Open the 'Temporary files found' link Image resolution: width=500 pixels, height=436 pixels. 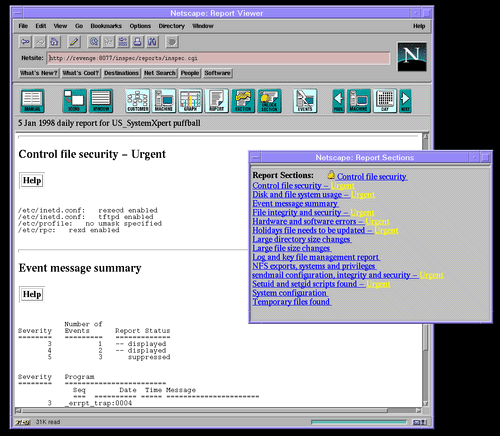pyautogui.click(x=292, y=302)
